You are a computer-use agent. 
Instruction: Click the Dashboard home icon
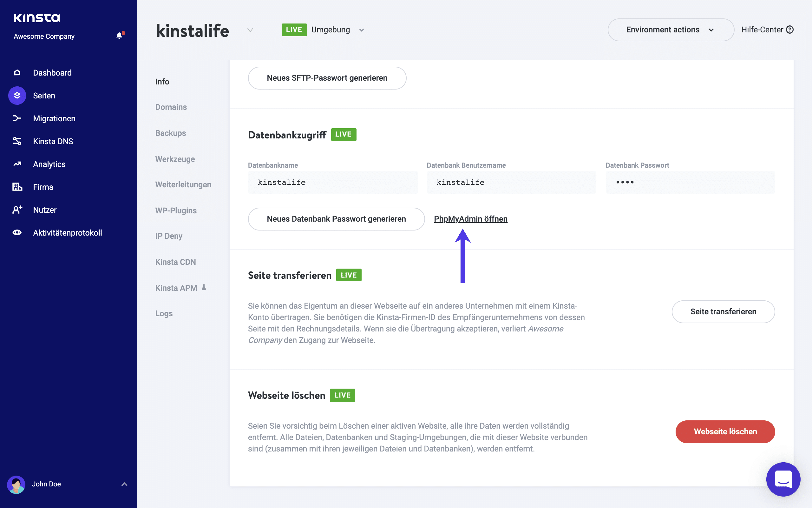[17, 73]
